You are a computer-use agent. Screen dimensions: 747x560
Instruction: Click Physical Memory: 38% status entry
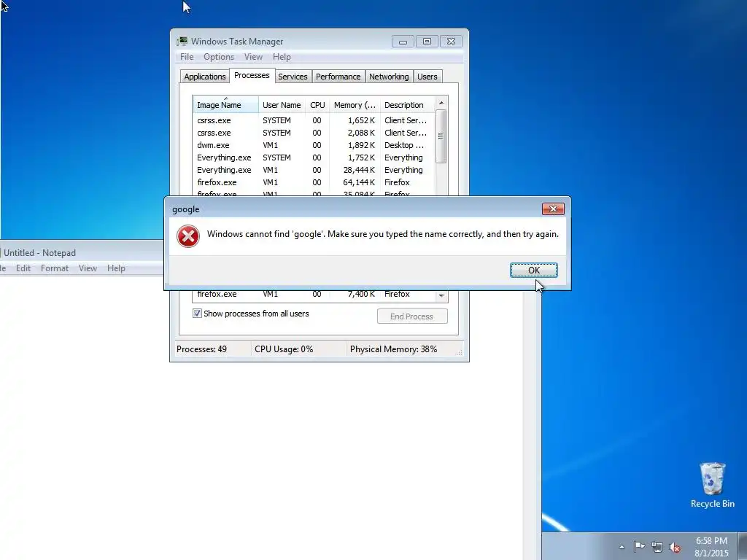pyautogui.click(x=393, y=349)
